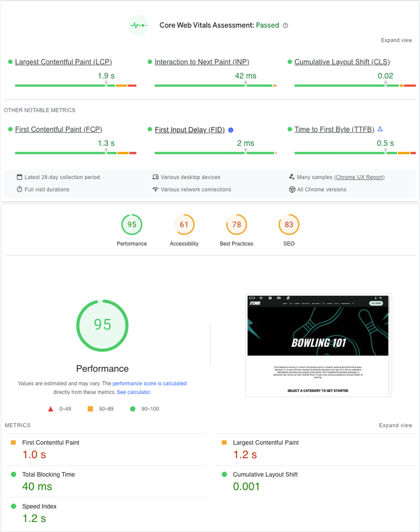Click the stopwatch icon beside Full visit durations

click(19, 189)
